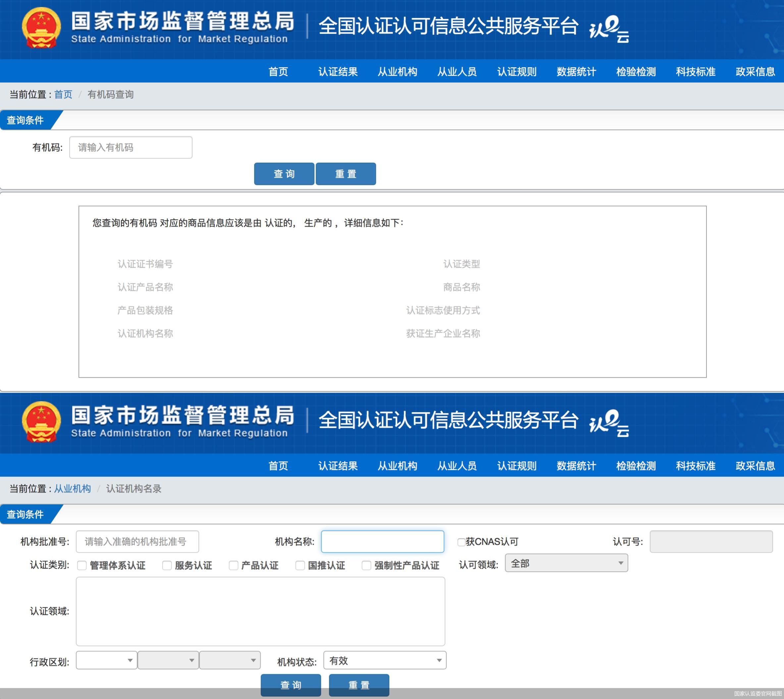Check the 国推认证 option

(299, 565)
